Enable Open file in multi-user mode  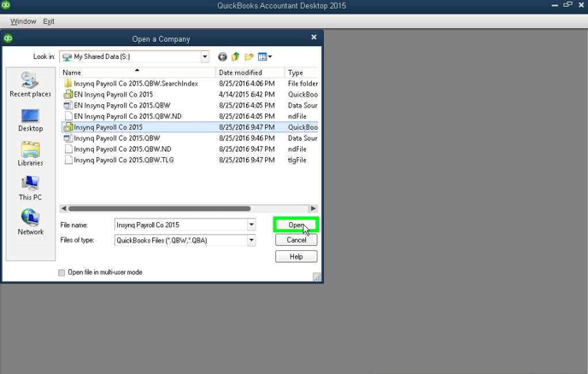click(x=62, y=272)
